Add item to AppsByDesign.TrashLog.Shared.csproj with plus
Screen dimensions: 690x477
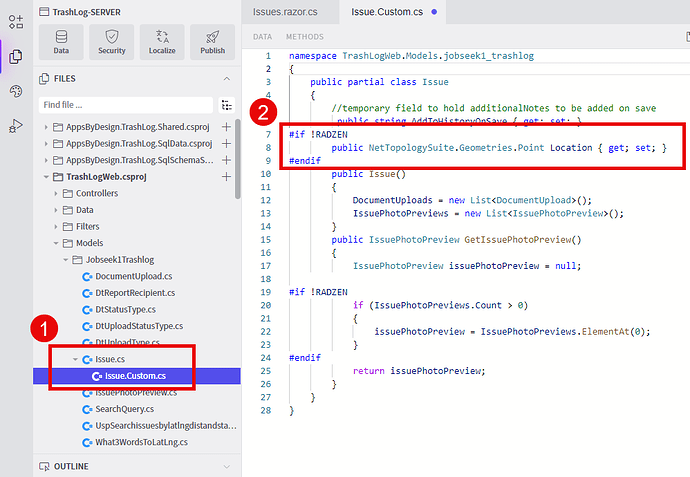coord(226,127)
